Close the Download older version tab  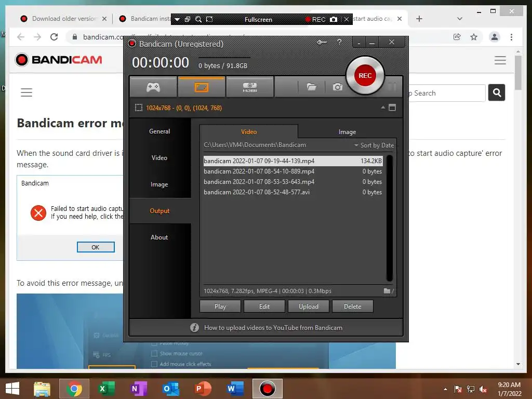click(x=104, y=19)
